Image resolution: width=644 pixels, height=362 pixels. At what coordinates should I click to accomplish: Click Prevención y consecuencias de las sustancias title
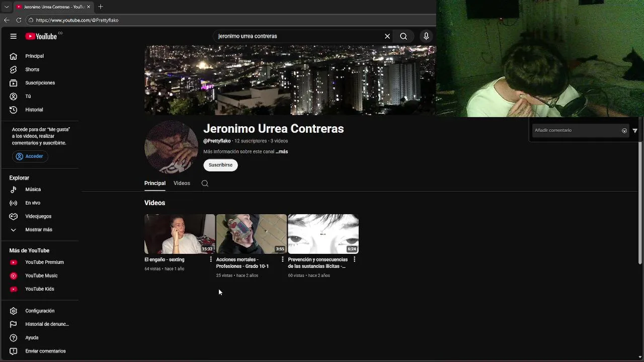[x=317, y=263]
